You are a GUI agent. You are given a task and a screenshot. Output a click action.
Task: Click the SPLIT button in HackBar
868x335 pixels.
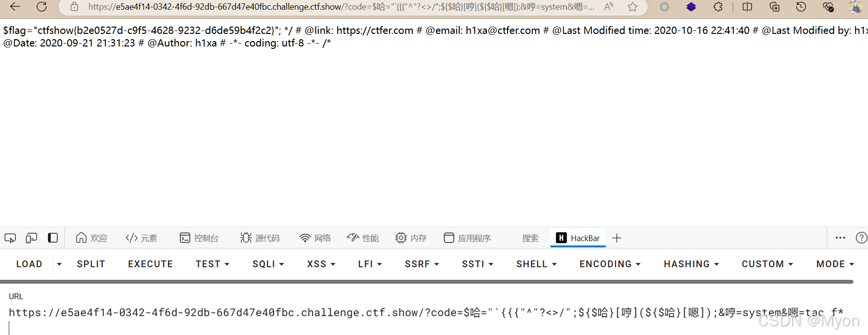click(x=91, y=264)
